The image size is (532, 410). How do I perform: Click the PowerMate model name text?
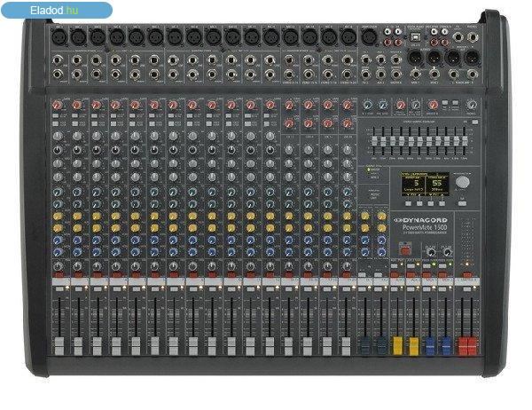(x=425, y=227)
